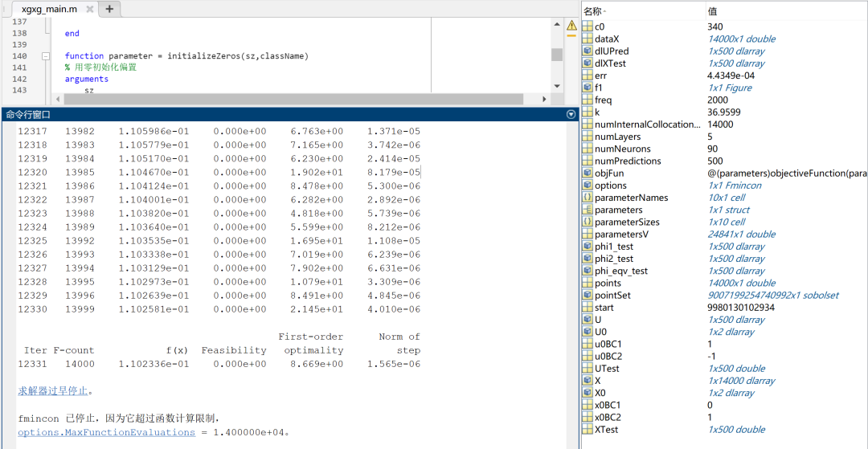
Task: Open the command window actions dropdown
Action: pos(571,115)
